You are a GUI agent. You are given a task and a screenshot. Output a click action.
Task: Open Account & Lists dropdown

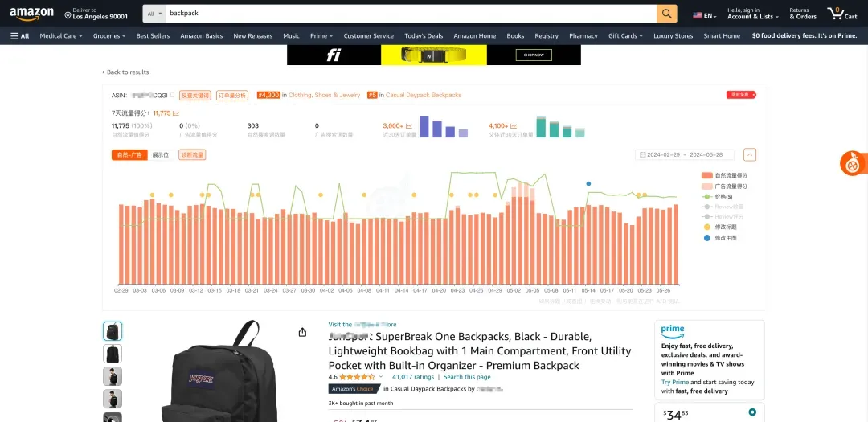click(753, 14)
